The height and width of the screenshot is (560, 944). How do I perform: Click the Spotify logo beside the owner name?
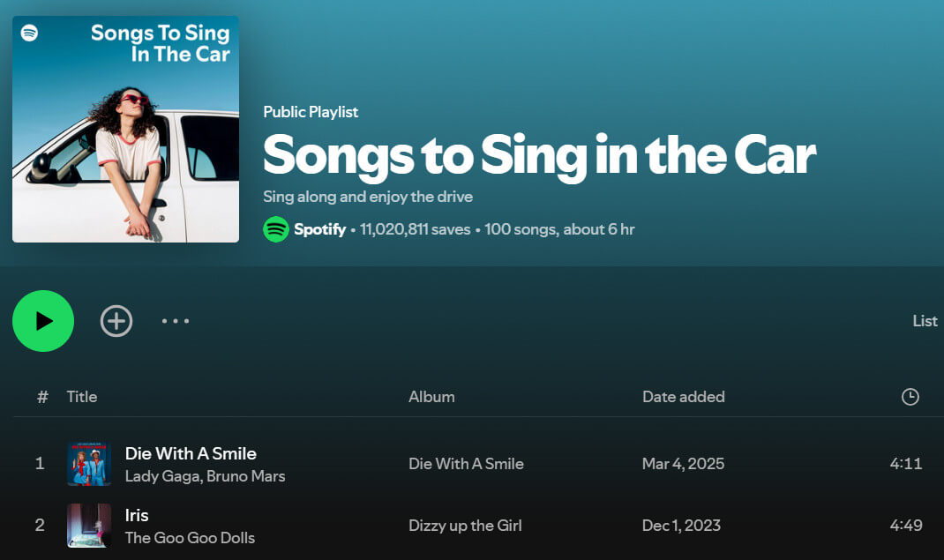pos(276,229)
